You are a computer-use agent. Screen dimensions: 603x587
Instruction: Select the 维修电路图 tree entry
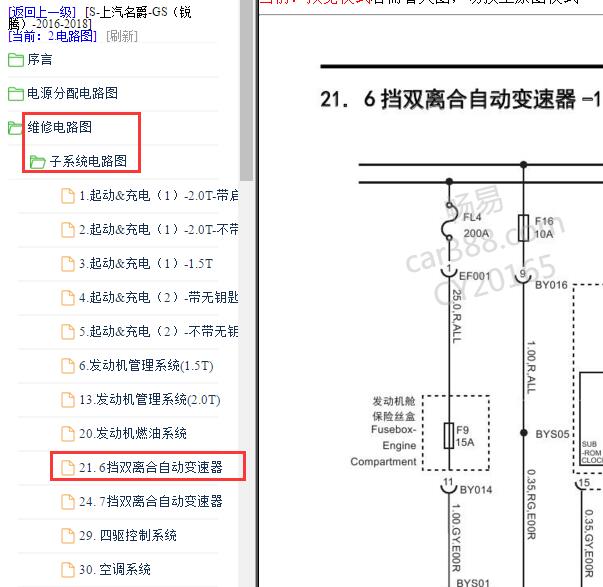click(x=60, y=127)
